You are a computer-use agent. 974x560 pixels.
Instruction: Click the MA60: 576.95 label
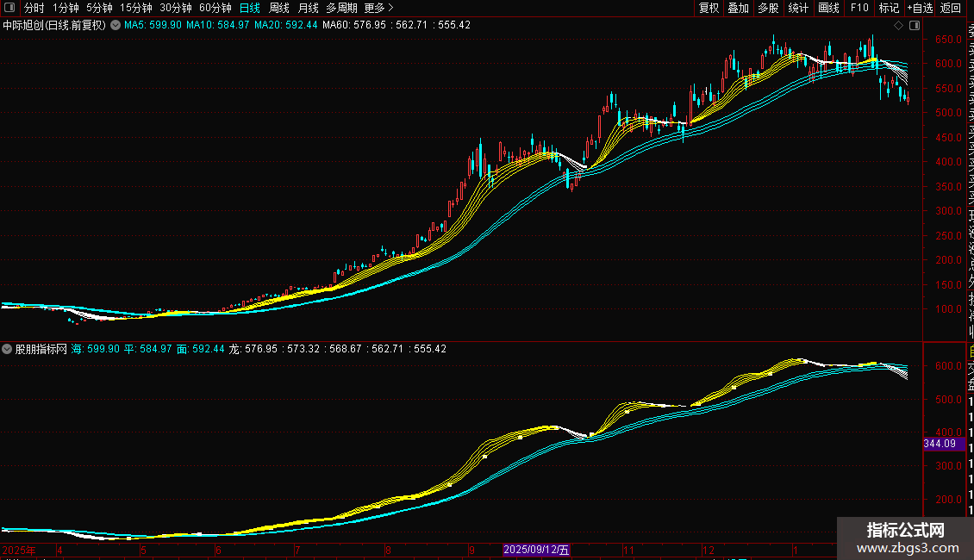(354, 26)
